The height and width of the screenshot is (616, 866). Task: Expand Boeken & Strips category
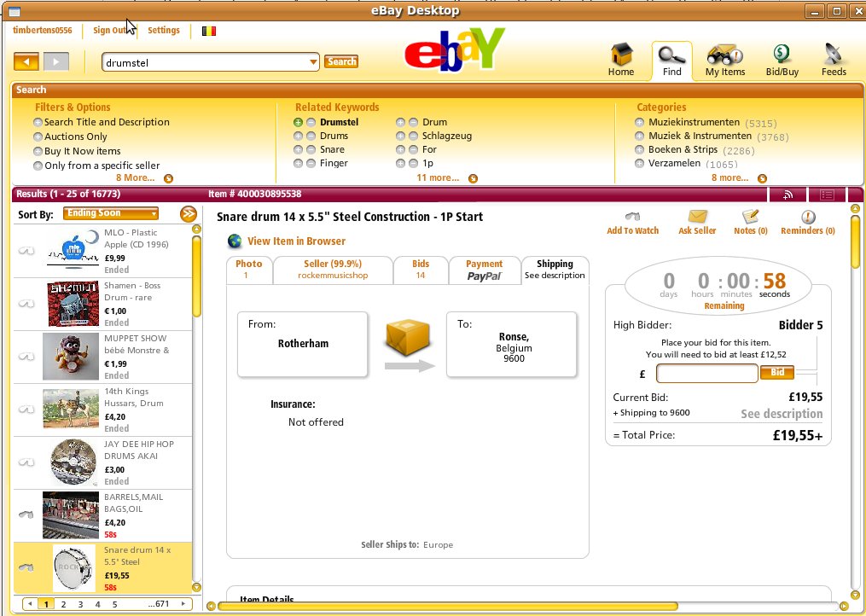point(639,149)
